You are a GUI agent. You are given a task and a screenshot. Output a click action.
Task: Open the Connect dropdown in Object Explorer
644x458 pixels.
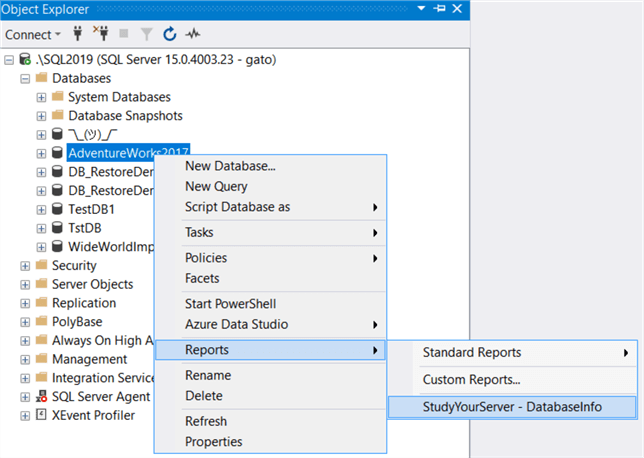[x=32, y=35]
